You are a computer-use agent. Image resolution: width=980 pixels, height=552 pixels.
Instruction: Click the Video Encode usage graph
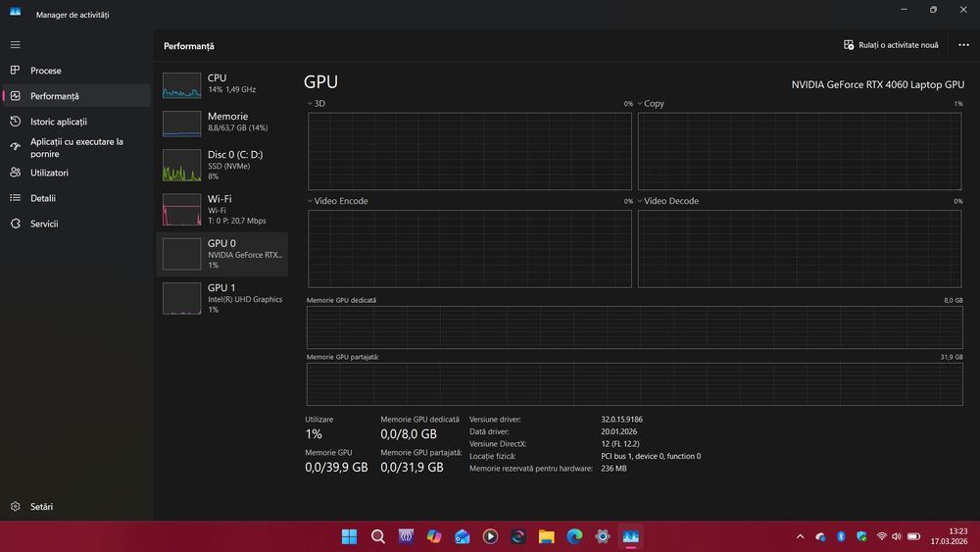[x=469, y=249]
